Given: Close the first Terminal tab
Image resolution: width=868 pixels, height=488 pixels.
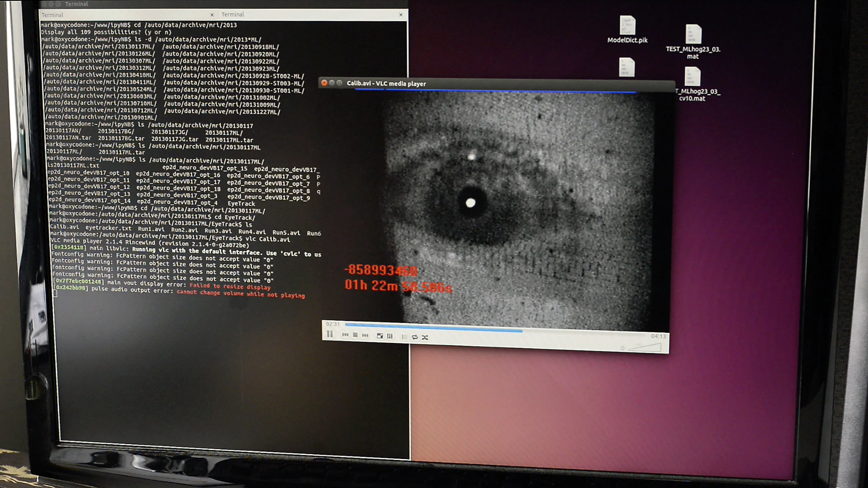Looking at the screenshot, I should click(212, 15).
